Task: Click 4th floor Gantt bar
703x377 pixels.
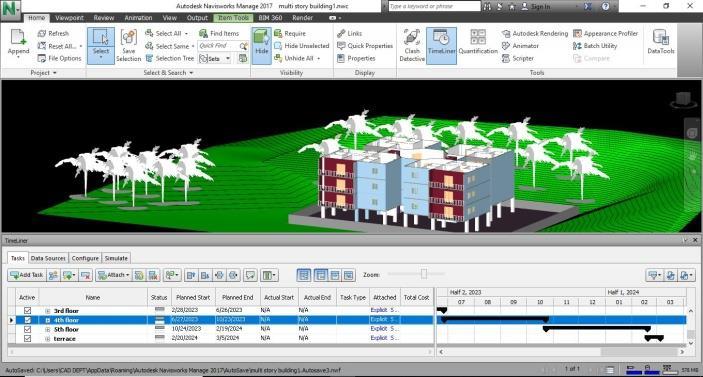Action: (495, 320)
